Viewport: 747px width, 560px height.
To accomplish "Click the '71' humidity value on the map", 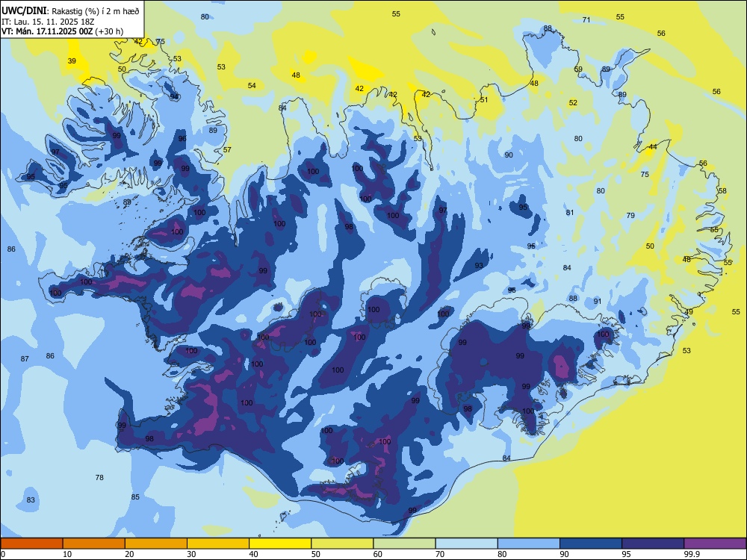I will point(586,20).
